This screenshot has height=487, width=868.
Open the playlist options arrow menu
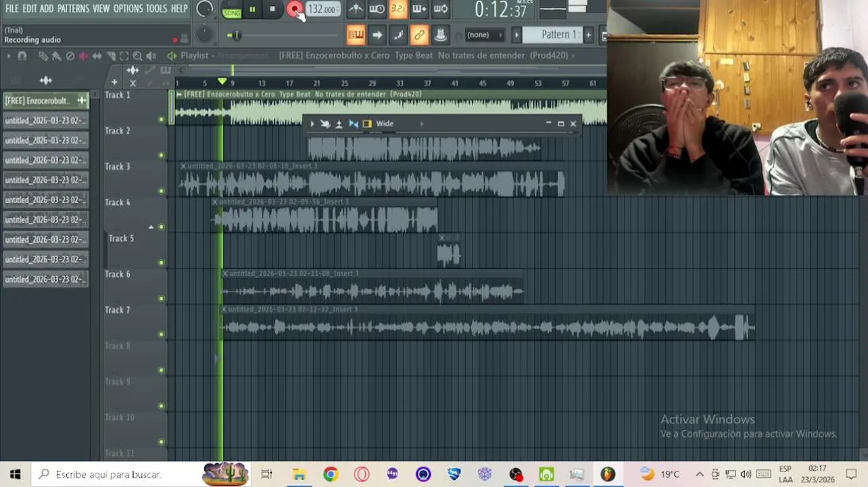pyautogui.click(x=9, y=55)
